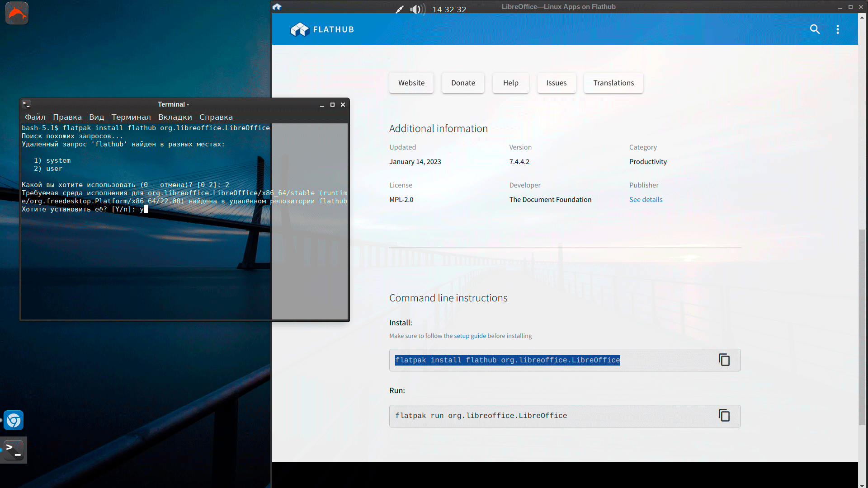Screen dimensions: 868x488
Task: Click the Flathub search magnifier icon
Action: (815, 29)
